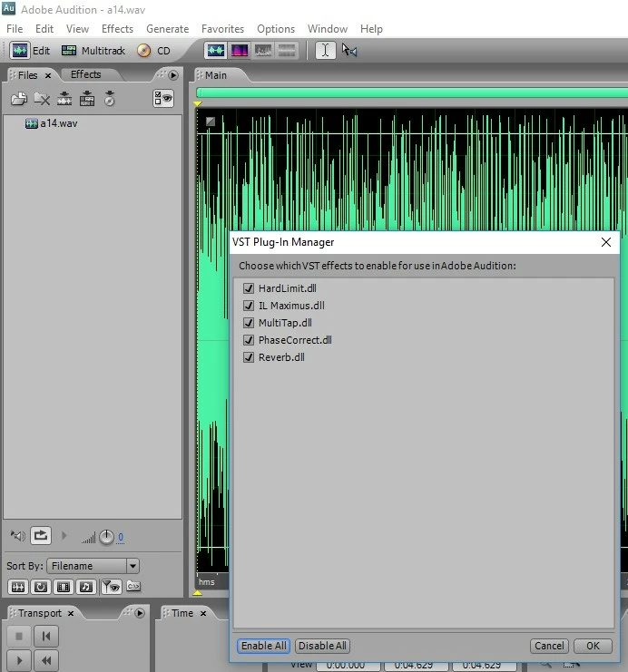Click the Rewind transport button

[x=46, y=660]
